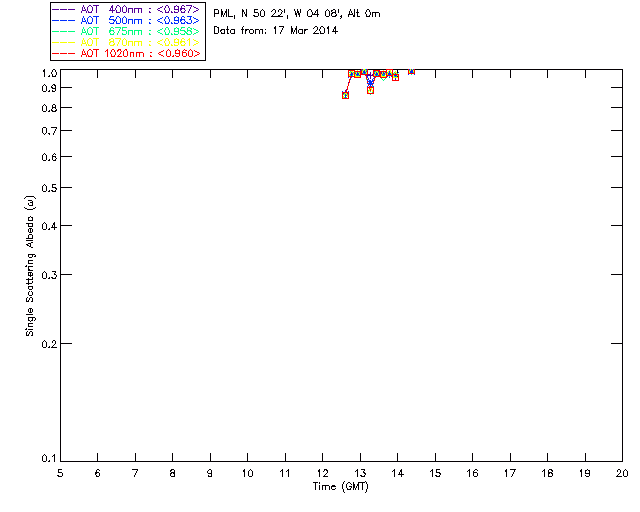Image resolution: width=640 pixels, height=512 pixels.
Task: Click the latest data marker, after 14 GMT
Action: point(411,71)
